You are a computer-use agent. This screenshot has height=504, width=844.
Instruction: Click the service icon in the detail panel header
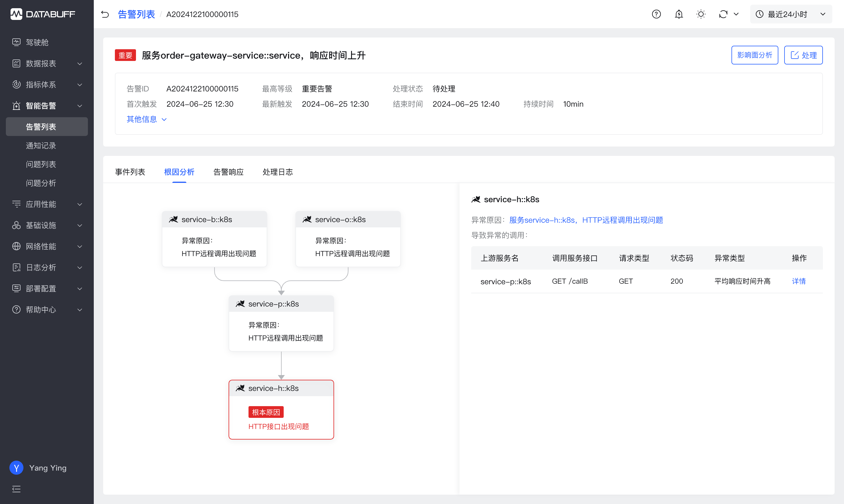click(476, 199)
